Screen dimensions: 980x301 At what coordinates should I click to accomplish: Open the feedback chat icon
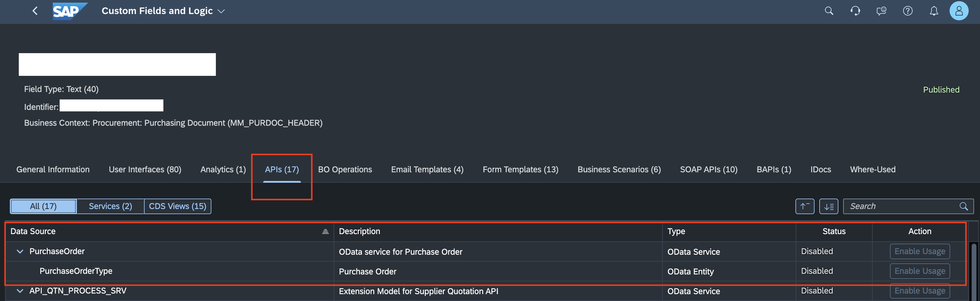coord(882,11)
